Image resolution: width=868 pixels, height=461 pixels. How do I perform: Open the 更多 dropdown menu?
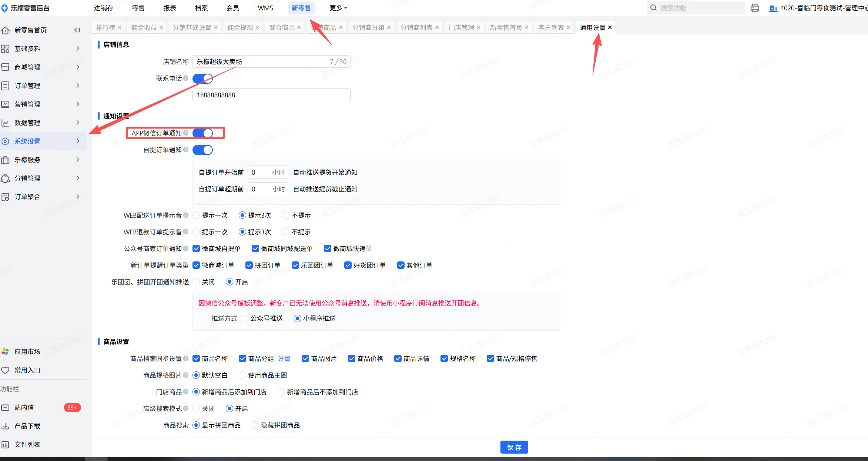pyautogui.click(x=338, y=8)
